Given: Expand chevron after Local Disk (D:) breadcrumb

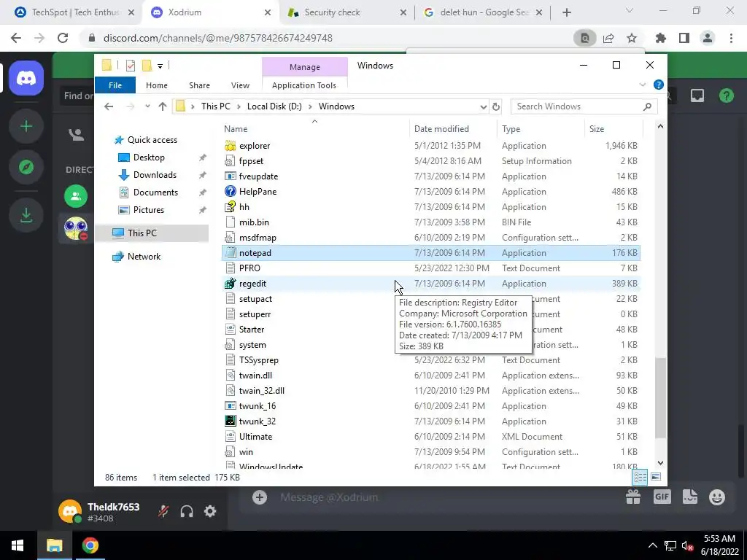Looking at the screenshot, I should point(310,106).
